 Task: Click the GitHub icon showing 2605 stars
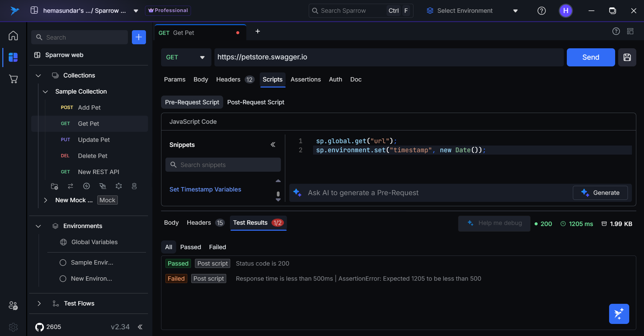40,327
